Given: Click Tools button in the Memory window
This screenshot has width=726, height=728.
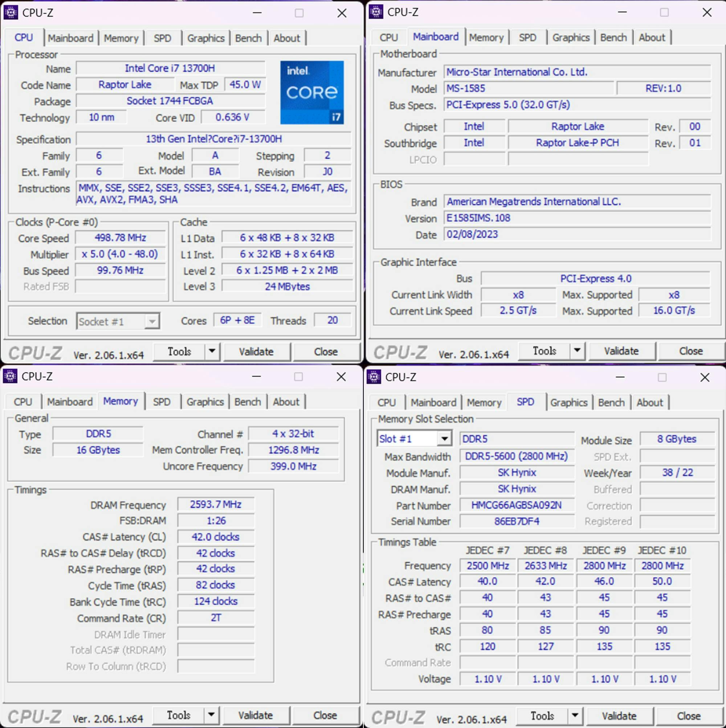Looking at the screenshot, I should (x=179, y=715).
